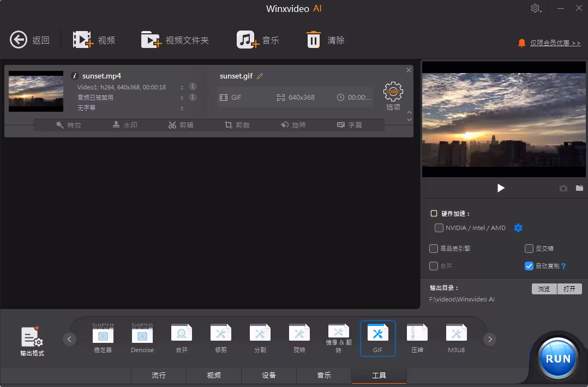
Task: Click the trash clear list icon
Action: [x=314, y=40]
